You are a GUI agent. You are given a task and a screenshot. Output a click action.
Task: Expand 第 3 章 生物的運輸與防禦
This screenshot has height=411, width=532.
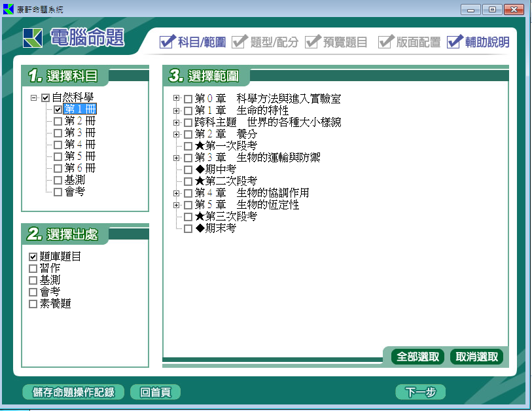(x=176, y=158)
